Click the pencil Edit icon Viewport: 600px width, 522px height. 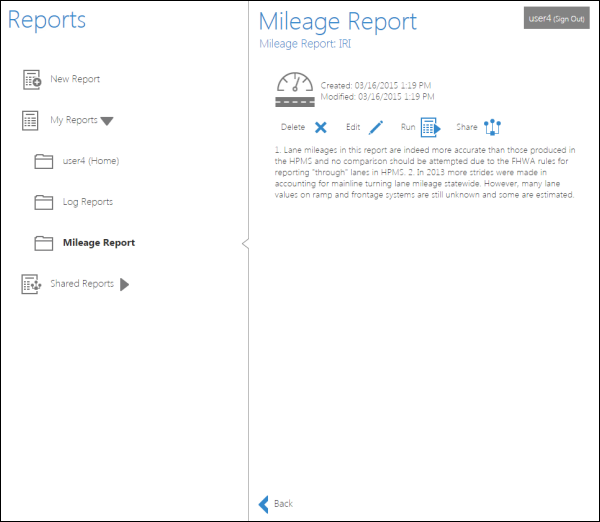(x=376, y=127)
